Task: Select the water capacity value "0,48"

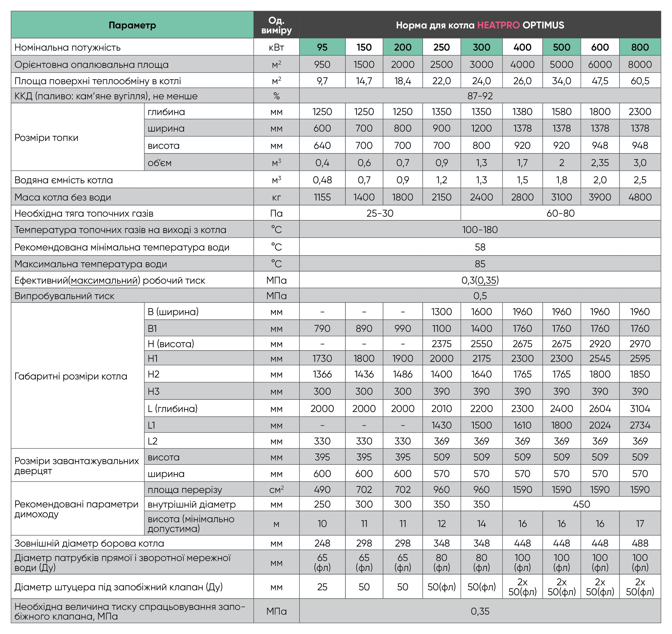Action: [322, 180]
